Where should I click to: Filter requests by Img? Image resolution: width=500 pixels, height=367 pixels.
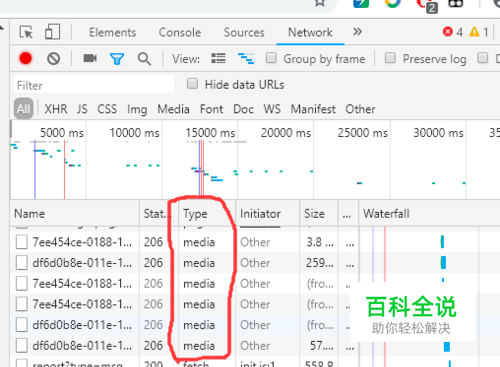[x=137, y=109]
